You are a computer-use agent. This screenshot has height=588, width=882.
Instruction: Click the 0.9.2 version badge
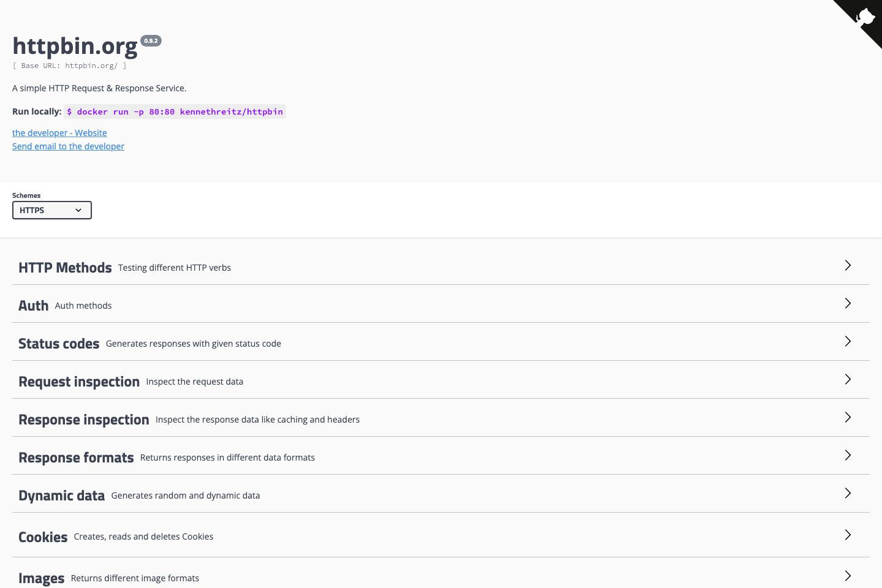151,40
